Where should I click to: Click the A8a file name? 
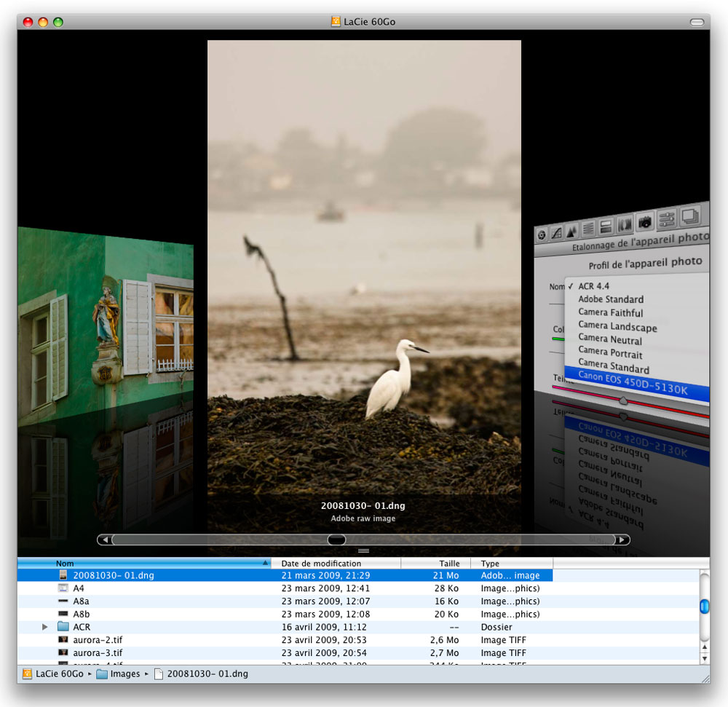click(81, 601)
